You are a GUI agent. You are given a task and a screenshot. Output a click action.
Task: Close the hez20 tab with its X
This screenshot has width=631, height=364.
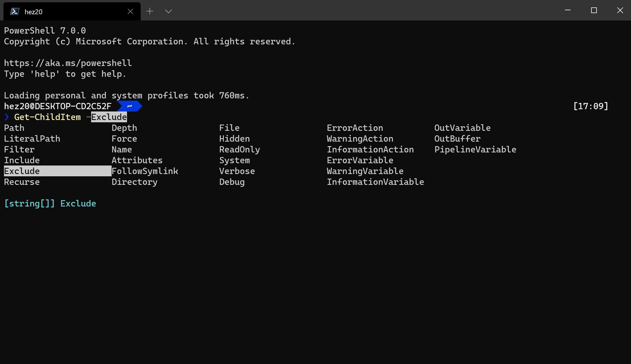click(x=130, y=11)
